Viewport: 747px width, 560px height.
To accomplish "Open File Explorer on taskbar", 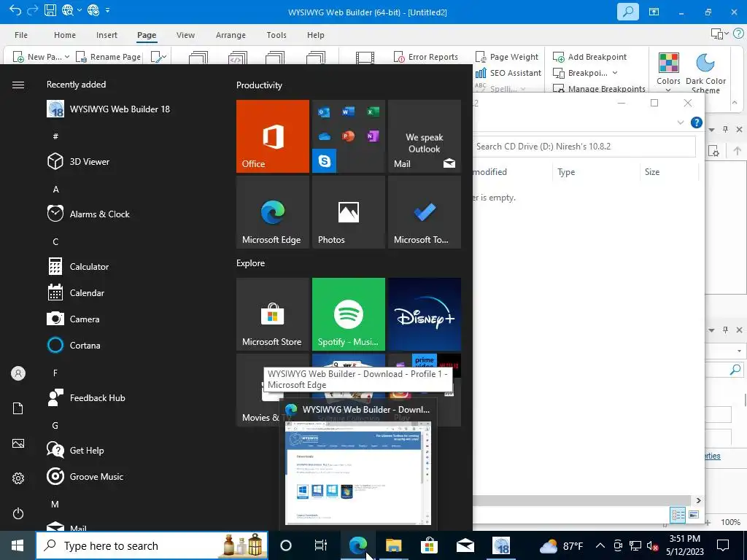I will (393, 545).
